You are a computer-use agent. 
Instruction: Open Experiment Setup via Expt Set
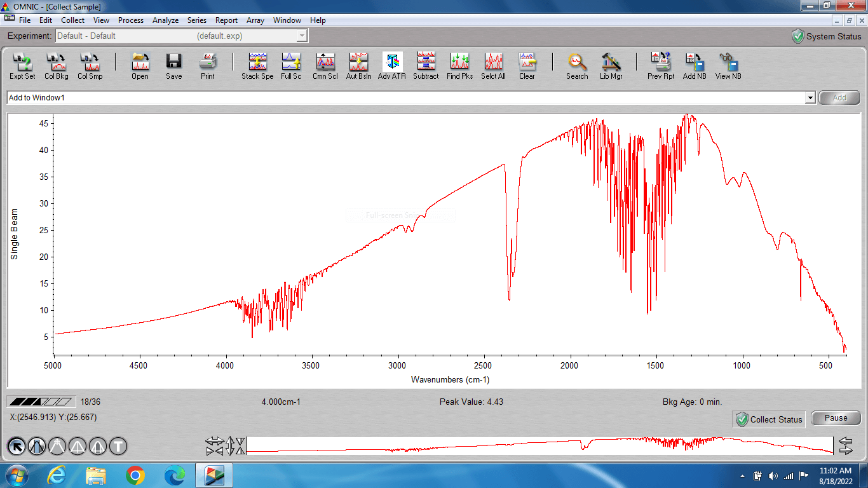click(22, 65)
